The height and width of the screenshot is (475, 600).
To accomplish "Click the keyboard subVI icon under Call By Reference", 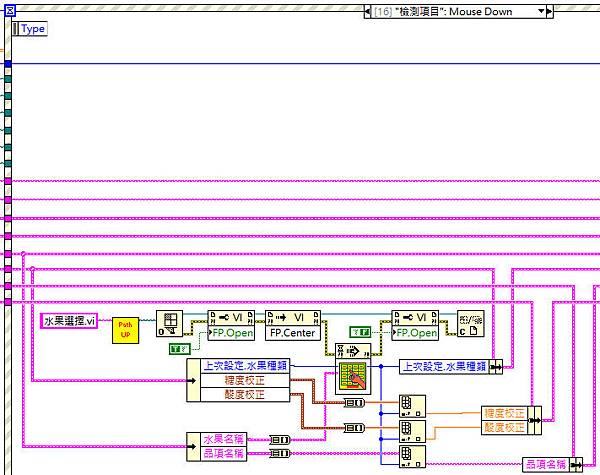I will [353, 377].
